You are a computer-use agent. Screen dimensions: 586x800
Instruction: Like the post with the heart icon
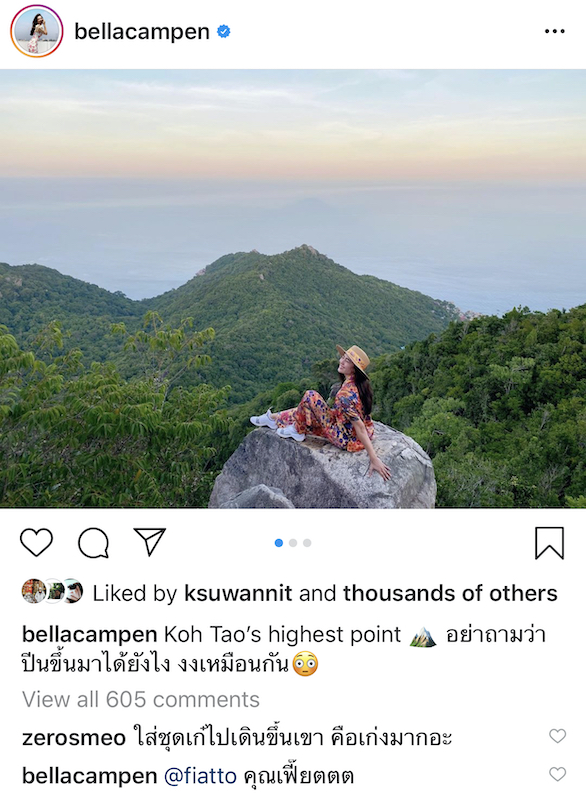36,542
